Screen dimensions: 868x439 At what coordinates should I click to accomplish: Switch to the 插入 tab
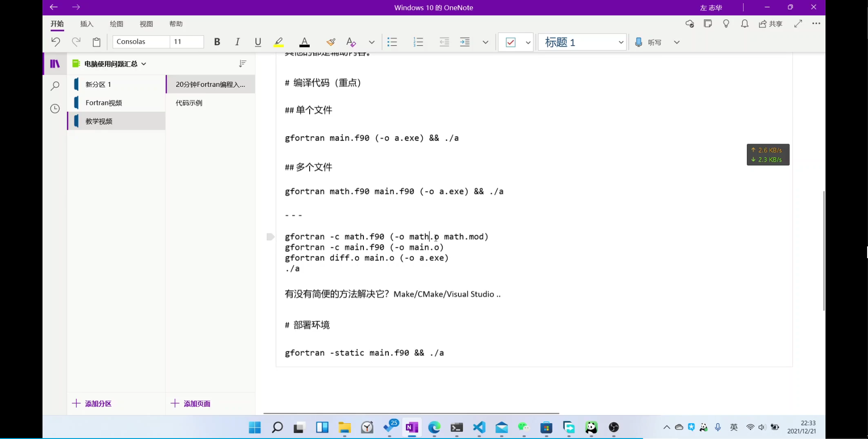pyautogui.click(x=87, y=24)
